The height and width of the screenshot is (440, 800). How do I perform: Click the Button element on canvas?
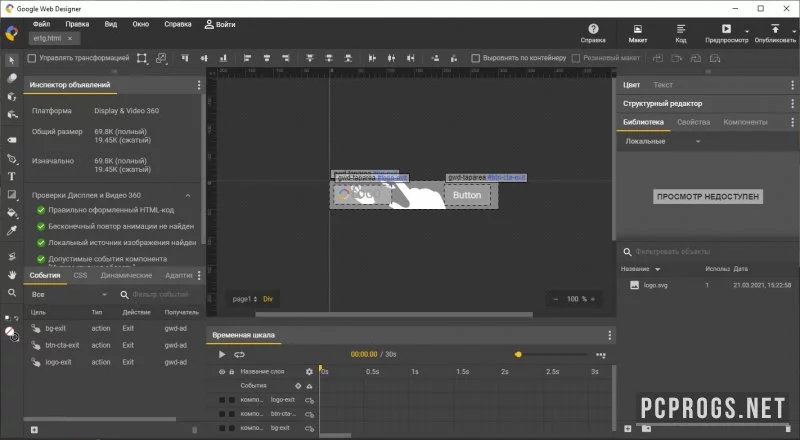pos(467,195)
